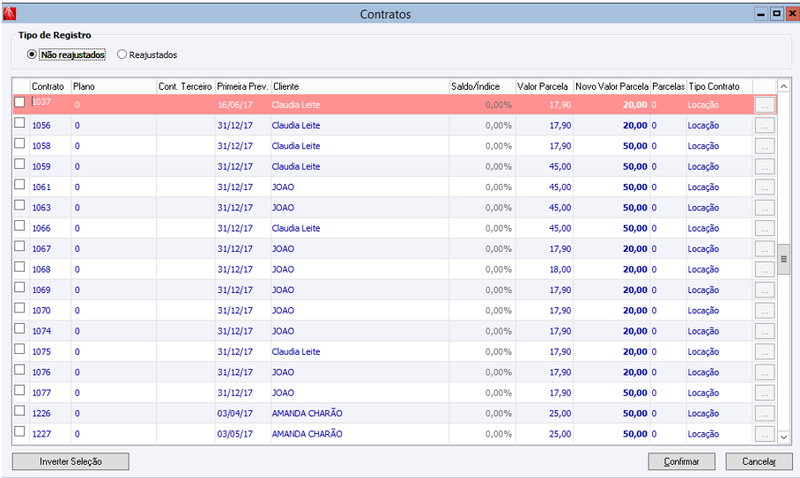Open ellipsis button on contract 1058 row
The width and height of the screenshot is (800, 478).
(x=764, y=146)
